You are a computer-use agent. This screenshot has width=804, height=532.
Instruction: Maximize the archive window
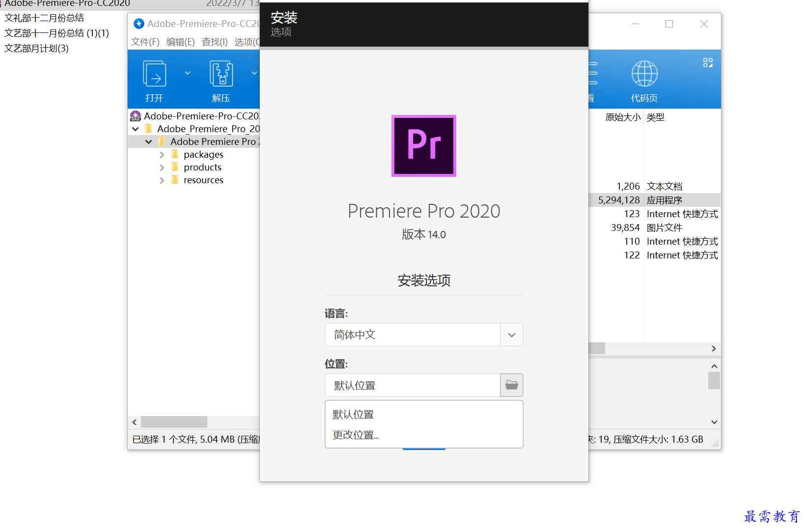(x=669, y=24)
